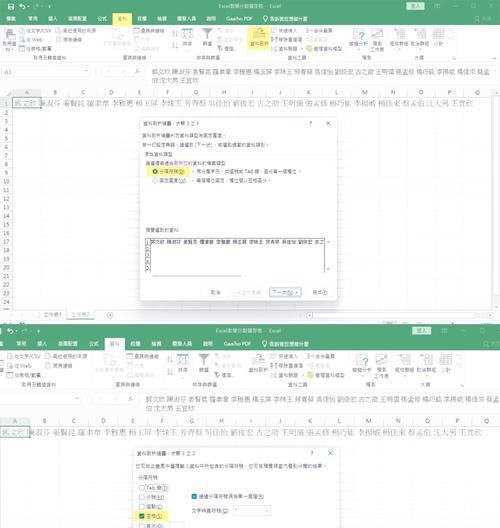Click the Sort button icon in upper ribbon
500x528 pixels.
(x=187, y=37)
